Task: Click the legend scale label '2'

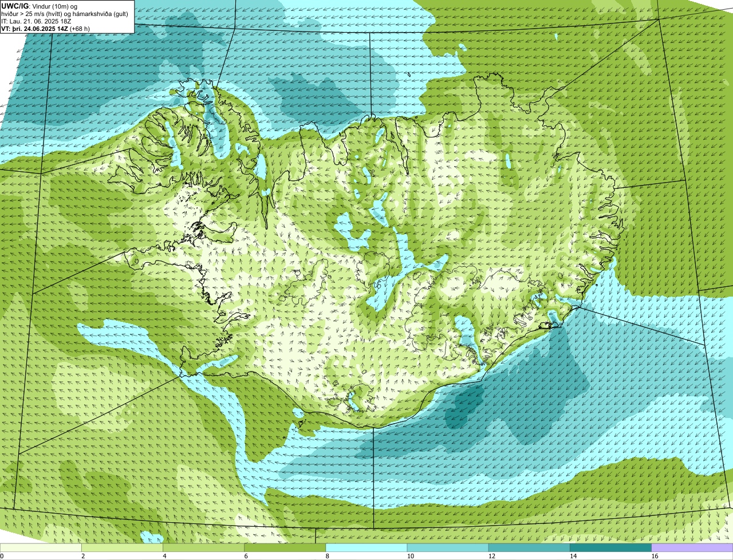Action: tap(83, 556)
